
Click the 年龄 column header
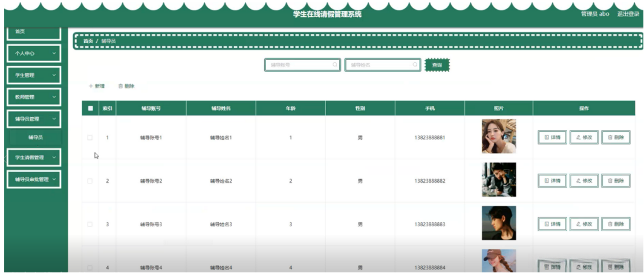[x=290, y=108]
